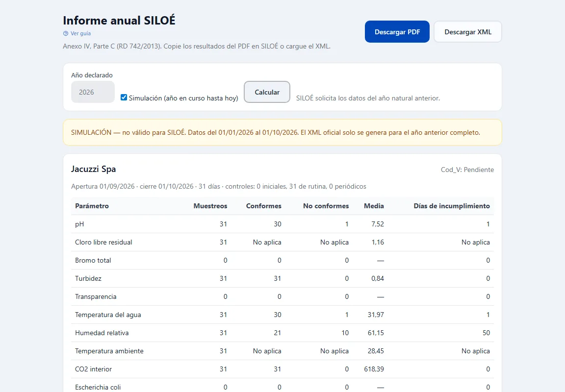The height and width of the screenshot is (392, 565).
Task: Click the Jacuzzi Spa heading
Action: coord(93,169)
